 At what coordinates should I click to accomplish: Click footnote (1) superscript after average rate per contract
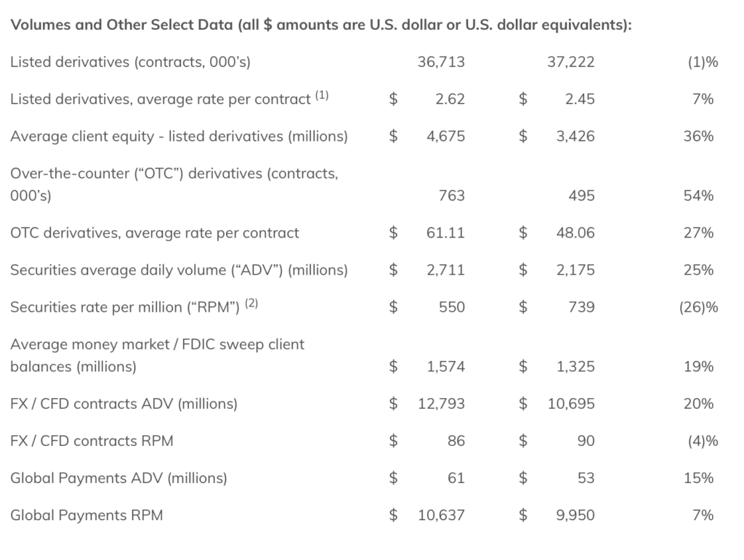(321, 96)
